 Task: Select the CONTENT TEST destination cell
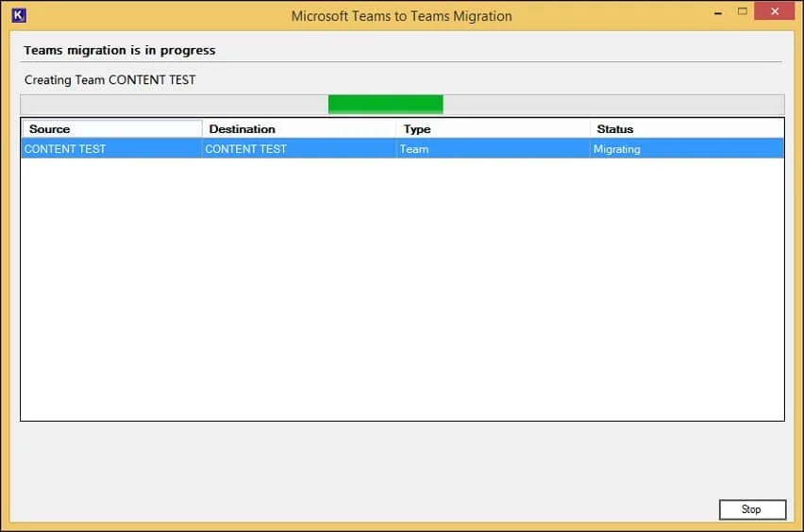click(299, 149)
